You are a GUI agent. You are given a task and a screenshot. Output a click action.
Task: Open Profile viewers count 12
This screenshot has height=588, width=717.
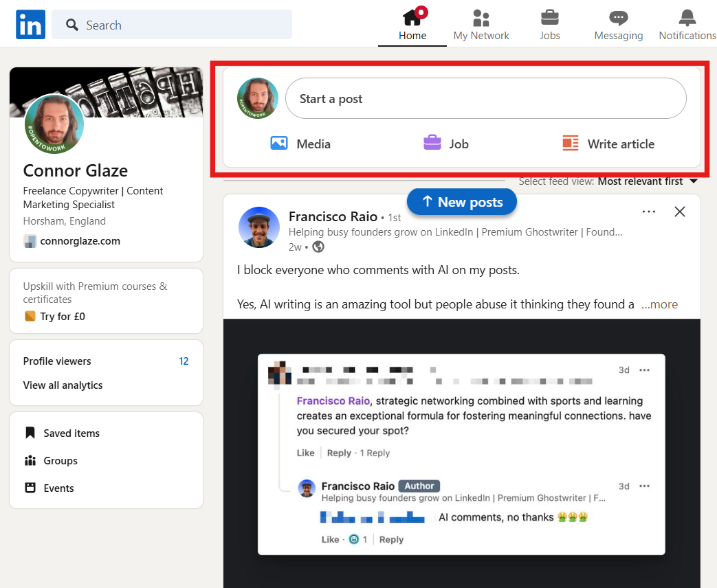click(x=184, y=361)
